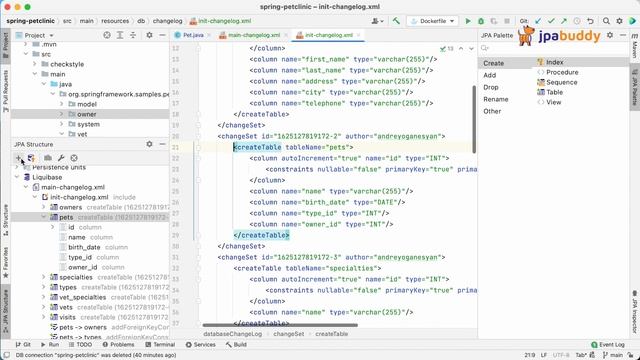Collapse the pets createTable node
Image resolution: width=640 pixels, height=360 pixels.
(x=44, y=217)
